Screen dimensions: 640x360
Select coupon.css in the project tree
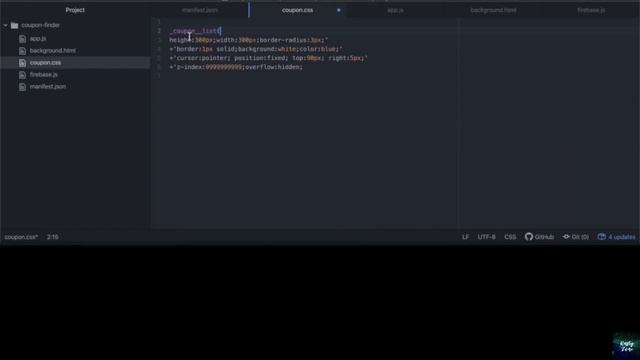pos(45,63)
